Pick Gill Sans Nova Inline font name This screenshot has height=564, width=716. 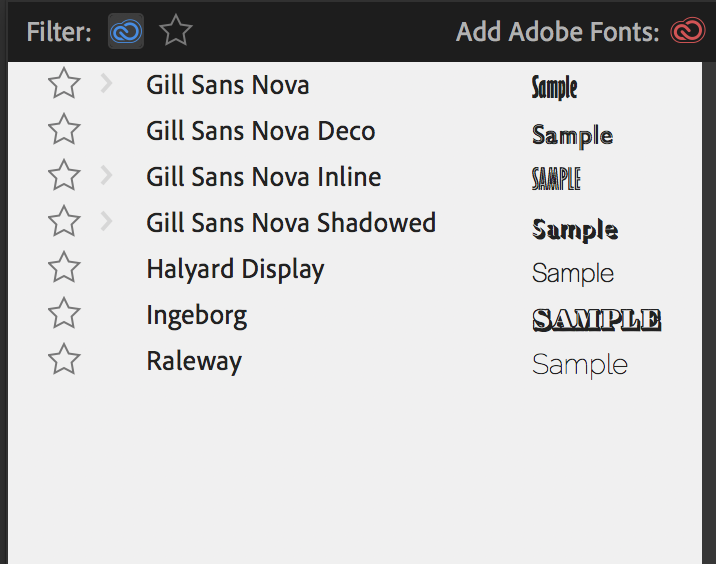(x=263, y=177)
